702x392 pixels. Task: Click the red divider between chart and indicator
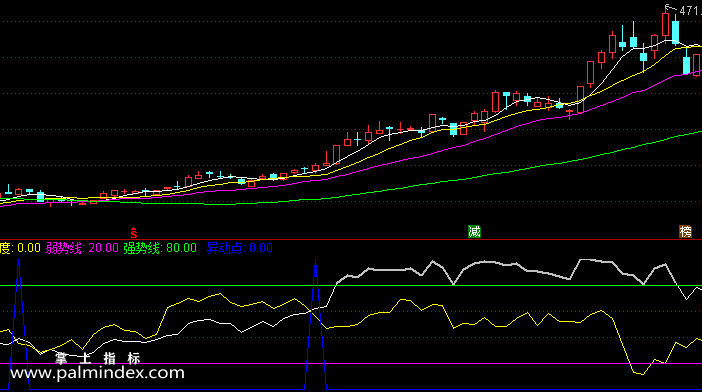351,239
